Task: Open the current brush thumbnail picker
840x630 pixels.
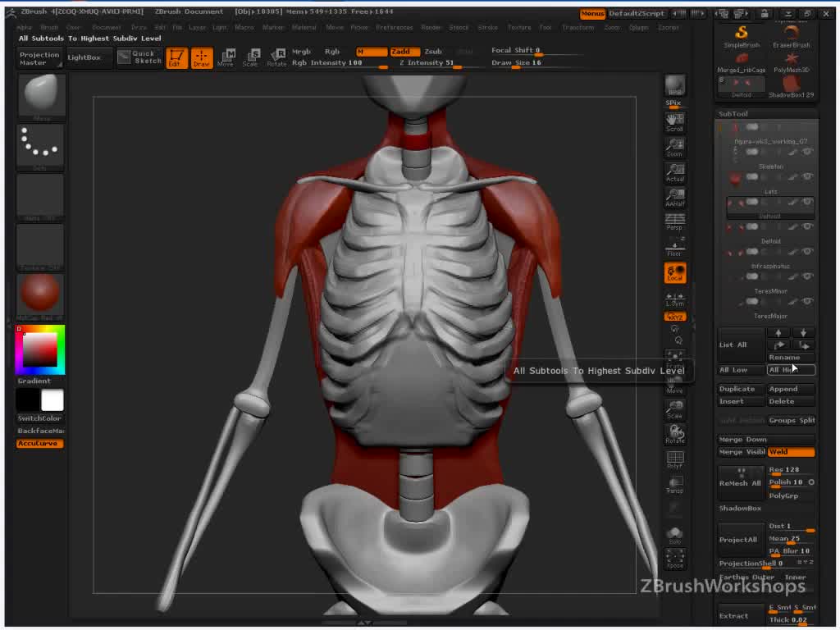Action: click(41, 95)
